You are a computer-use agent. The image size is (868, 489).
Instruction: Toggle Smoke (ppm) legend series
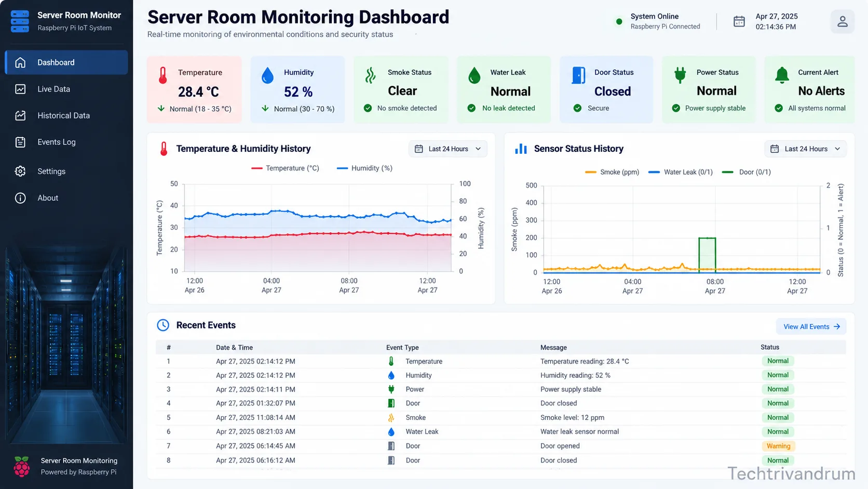pyautogui.click(x=612, y=172)
